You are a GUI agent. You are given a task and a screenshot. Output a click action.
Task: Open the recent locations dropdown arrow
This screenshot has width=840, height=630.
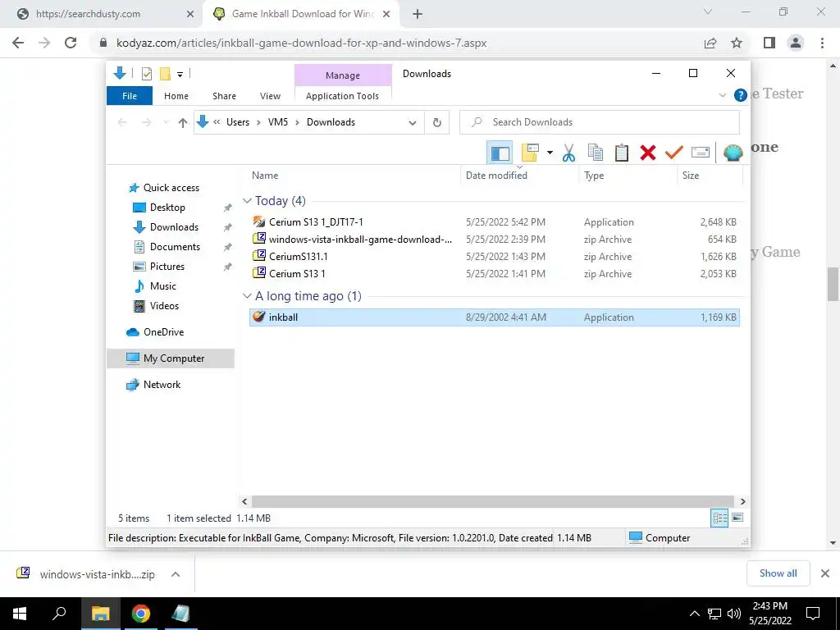pos(166,122)
